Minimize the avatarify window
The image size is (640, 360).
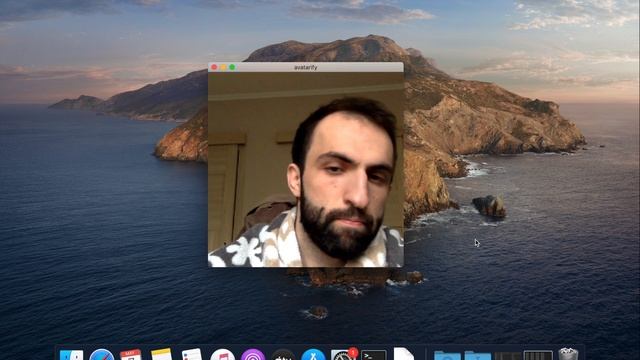[x=223, y=67]
